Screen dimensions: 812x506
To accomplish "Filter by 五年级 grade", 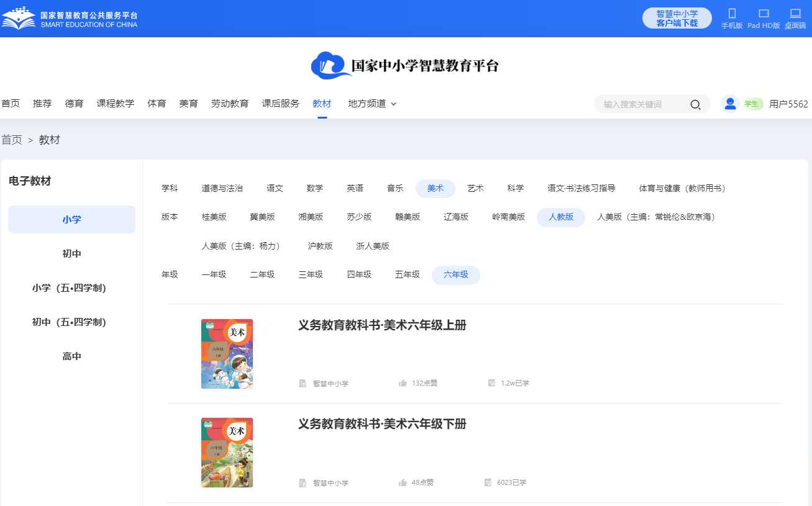I will coord(408,274).
